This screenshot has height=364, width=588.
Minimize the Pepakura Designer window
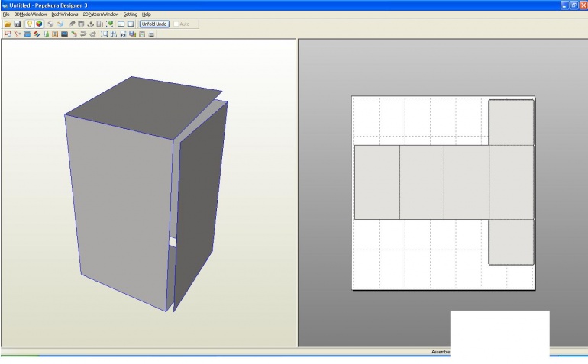coord(564,5)
